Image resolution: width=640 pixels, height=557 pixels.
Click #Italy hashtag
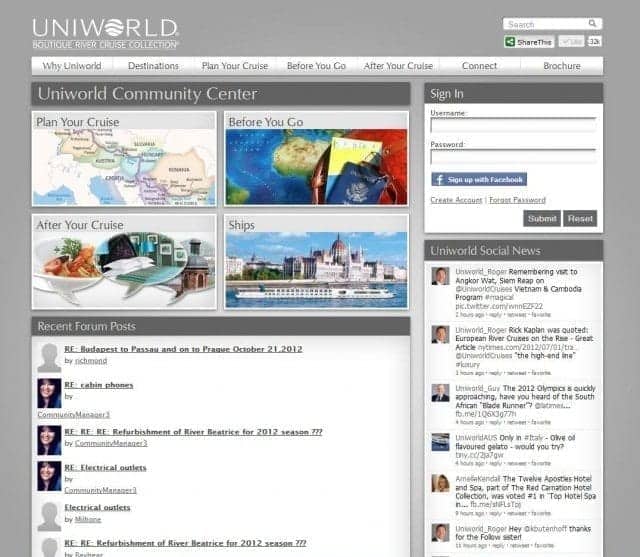point(533,438)
